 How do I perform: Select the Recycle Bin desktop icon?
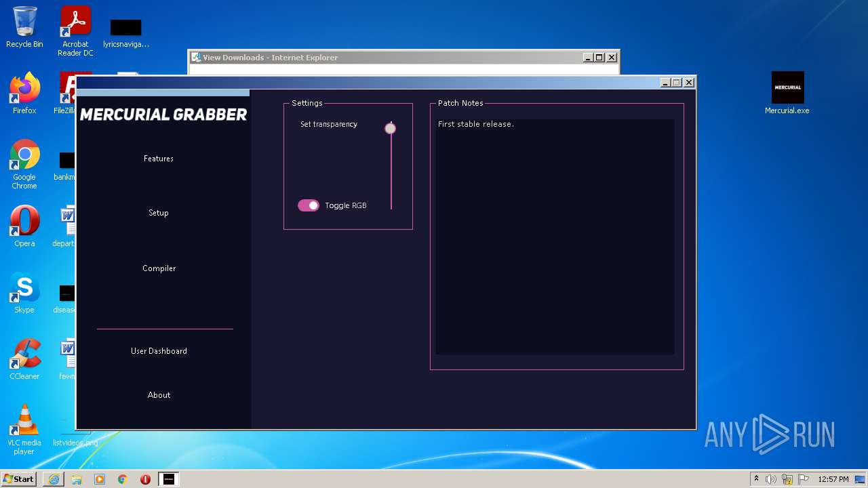(x=24, y=27)
